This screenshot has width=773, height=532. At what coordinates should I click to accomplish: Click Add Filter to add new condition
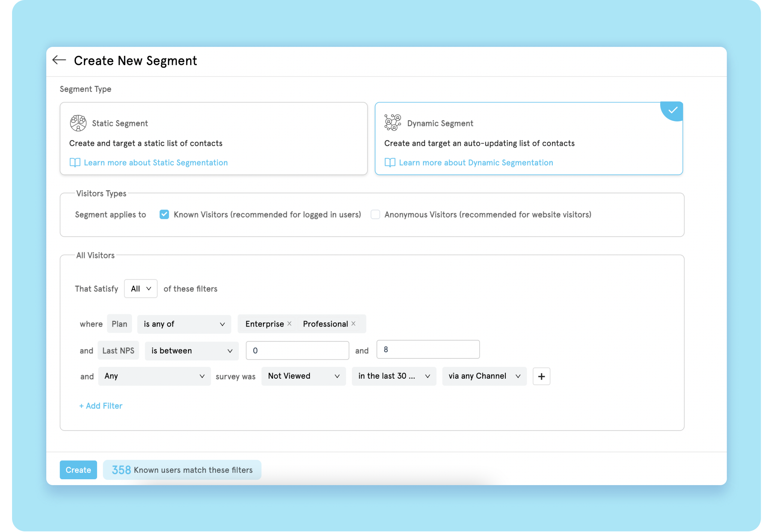tap(100, 405)
